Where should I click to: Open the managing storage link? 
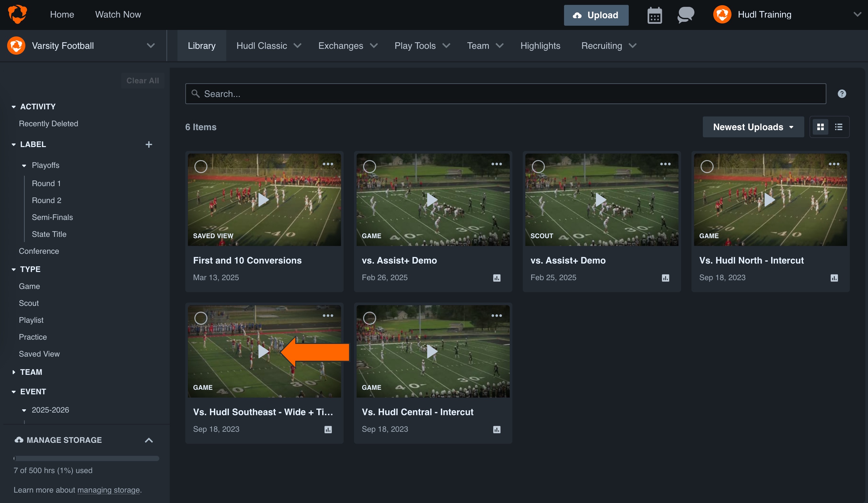click(x=109, y=490)
